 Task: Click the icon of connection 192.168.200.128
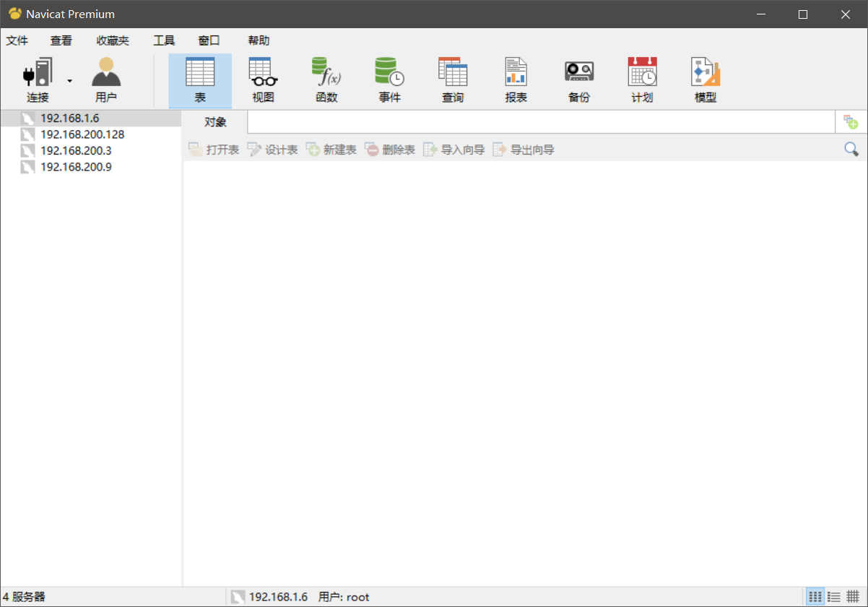click(x=28, y=134)
